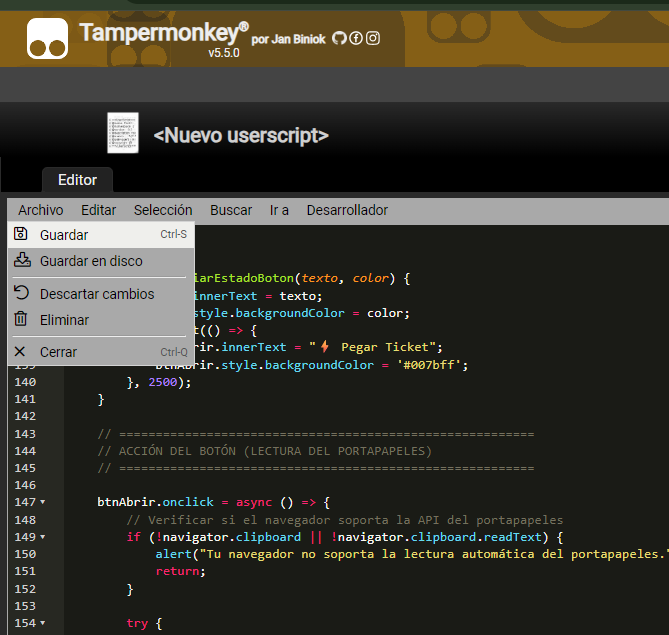Click line number 152 in the gutter
The width and height of the screenshot is (669, 635).
pos(25,589)
